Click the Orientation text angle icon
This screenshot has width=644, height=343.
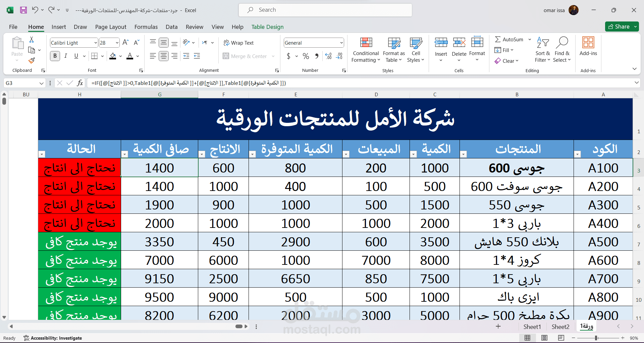[186, 43]
